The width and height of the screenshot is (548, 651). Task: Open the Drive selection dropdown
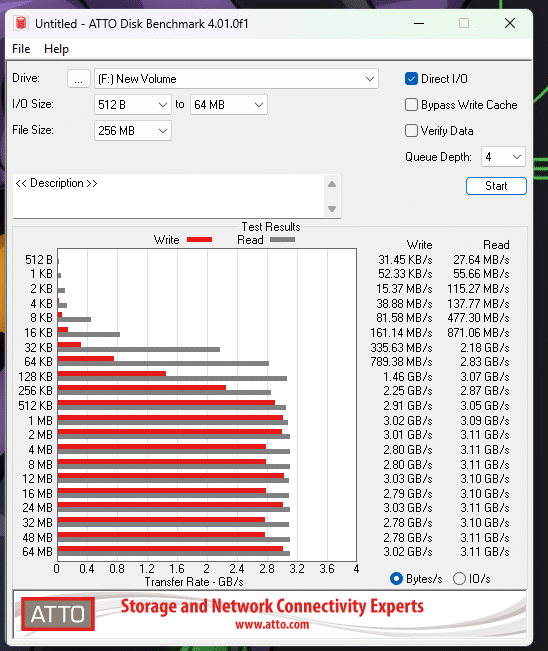point(236,79)
